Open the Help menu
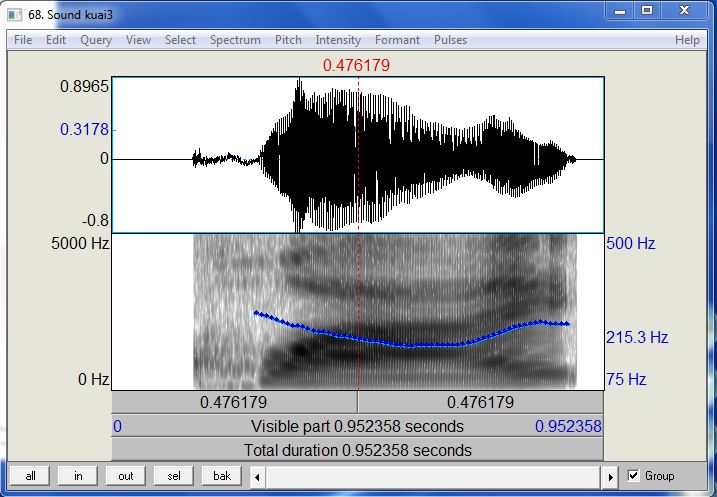 click(687, 40)
